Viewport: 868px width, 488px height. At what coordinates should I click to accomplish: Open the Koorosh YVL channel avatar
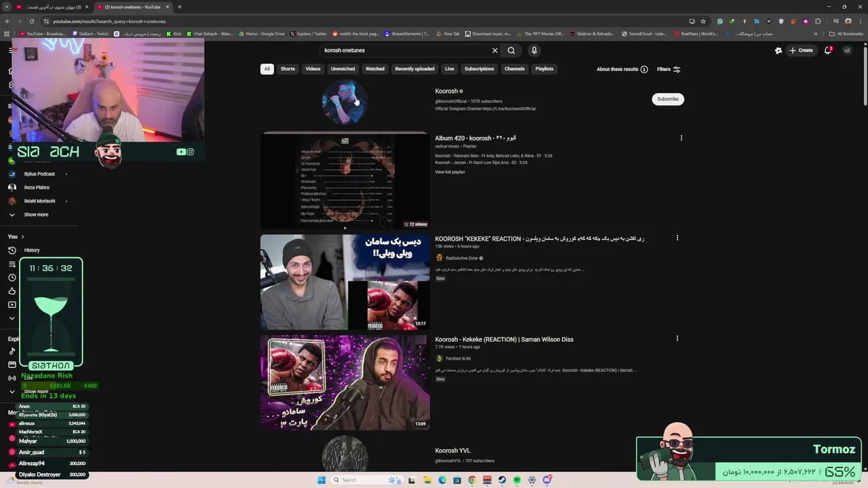click(344, 454)
